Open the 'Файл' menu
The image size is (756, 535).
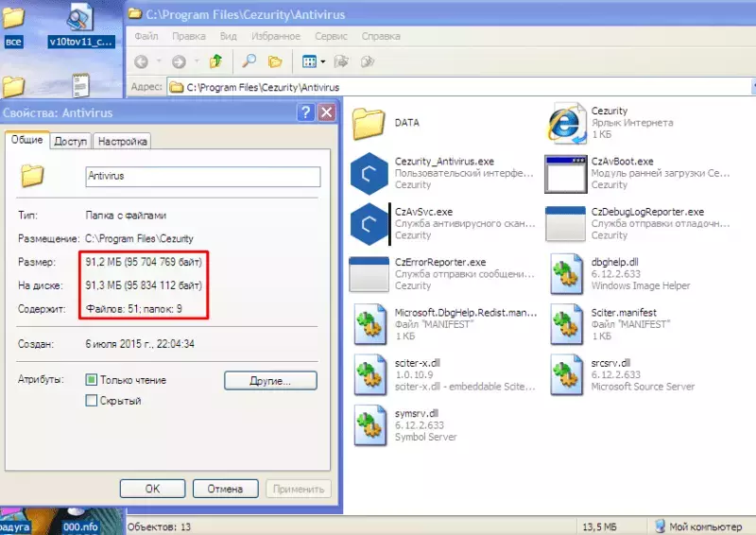pyautogui.click(x=146, y=36)
